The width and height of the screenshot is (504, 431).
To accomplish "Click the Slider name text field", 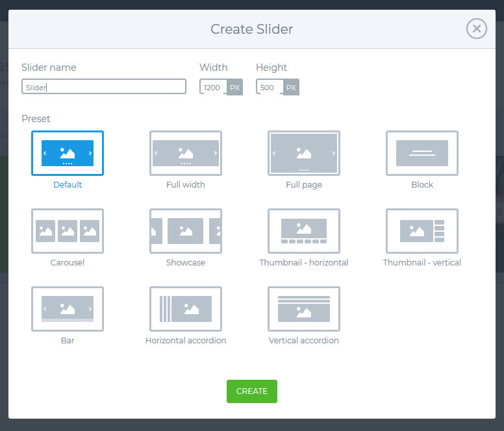I will point(104,87).
